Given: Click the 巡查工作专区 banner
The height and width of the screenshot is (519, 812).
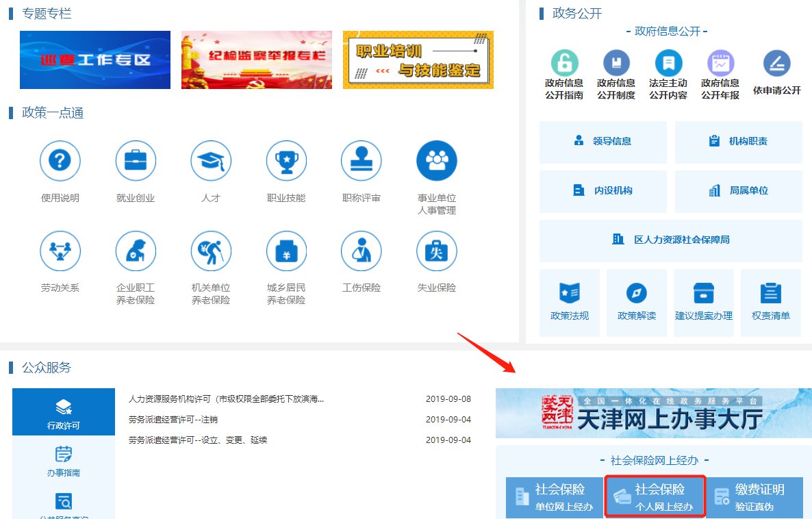Looking at the screenshot, I should [x=95, y=60].
